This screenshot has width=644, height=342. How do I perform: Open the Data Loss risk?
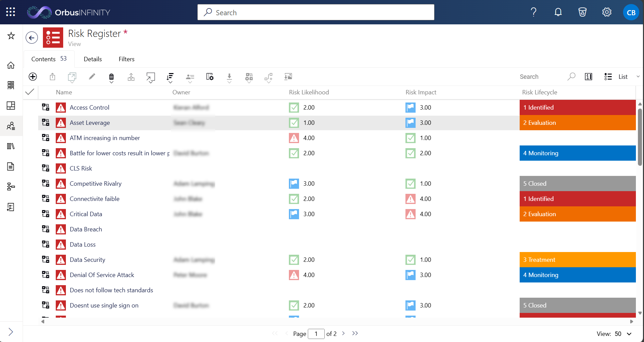coord(83,245)
